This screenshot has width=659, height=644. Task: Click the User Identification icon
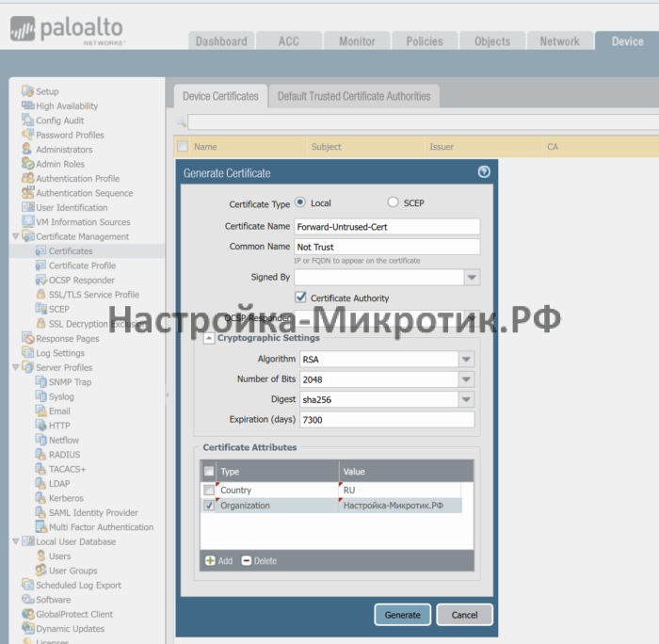27,207
